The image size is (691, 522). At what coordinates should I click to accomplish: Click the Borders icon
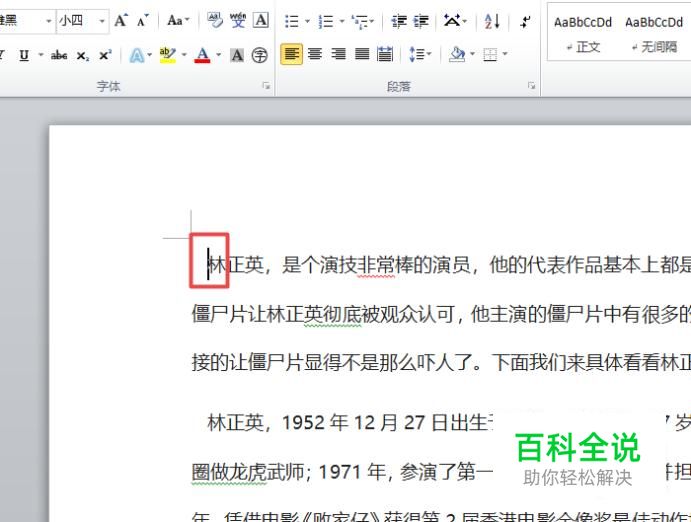490,55
